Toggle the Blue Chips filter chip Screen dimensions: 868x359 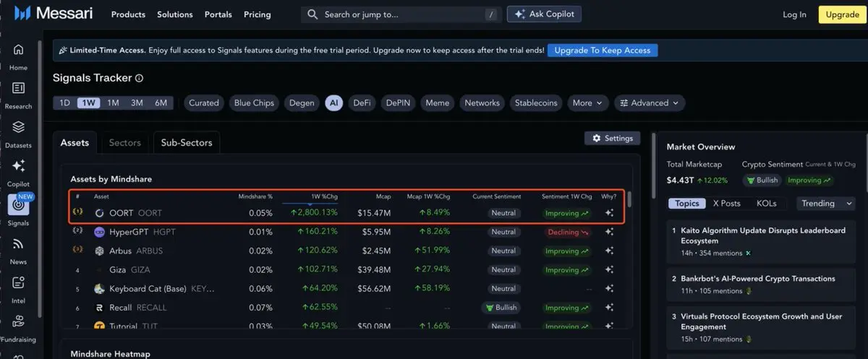[254, 103]
